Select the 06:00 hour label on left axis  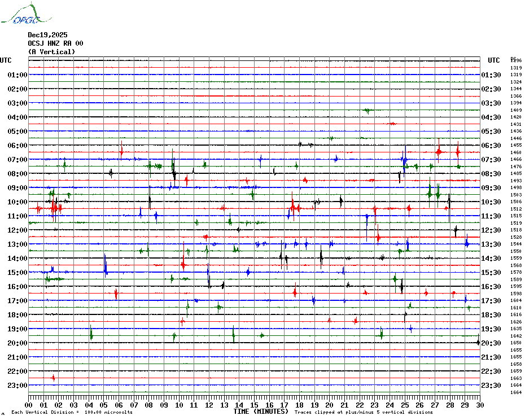coord(17,146)
